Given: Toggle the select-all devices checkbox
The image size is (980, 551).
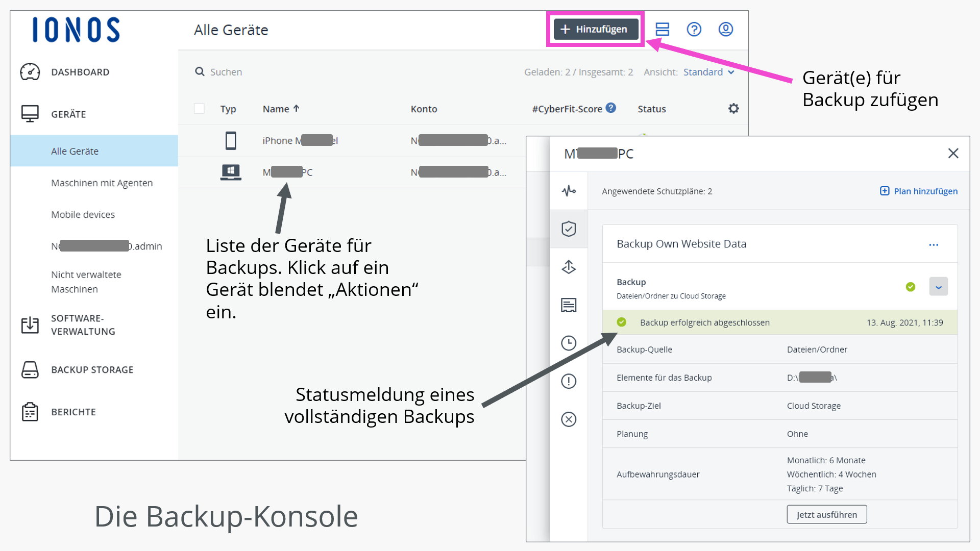Looking at the screenshot, I should point(199,108).
